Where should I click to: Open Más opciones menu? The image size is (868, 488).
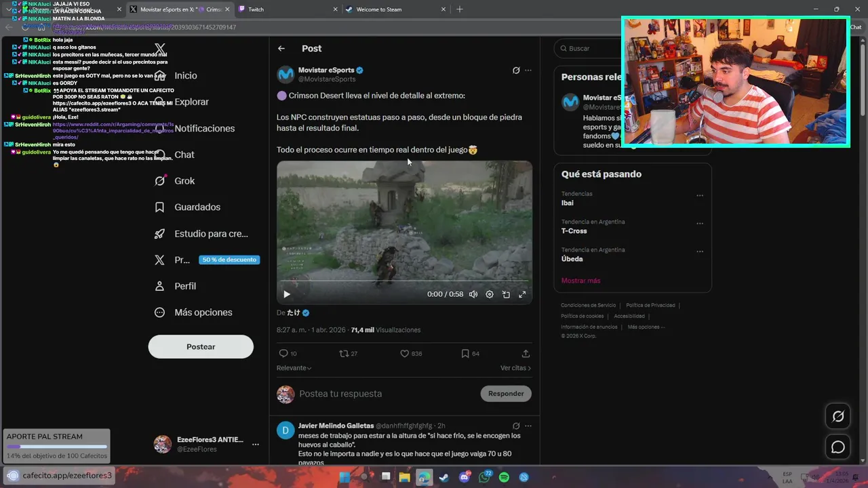(x=193, y=312)
